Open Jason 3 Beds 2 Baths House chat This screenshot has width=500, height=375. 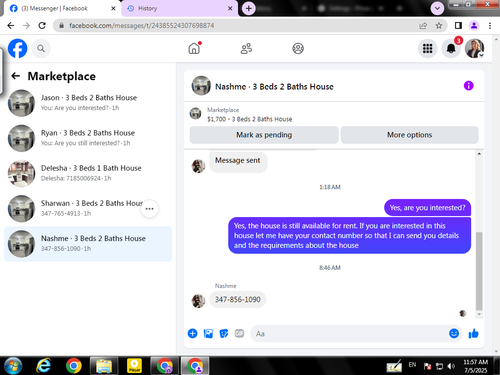(88, 103)
